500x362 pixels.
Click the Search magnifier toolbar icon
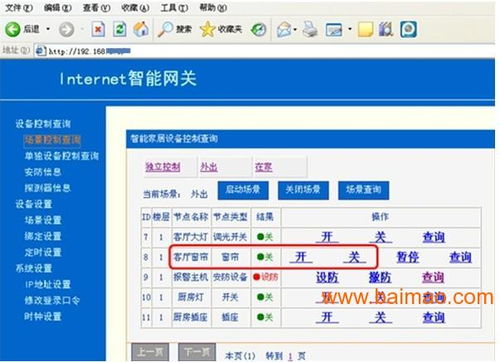(x=165, y=29)
